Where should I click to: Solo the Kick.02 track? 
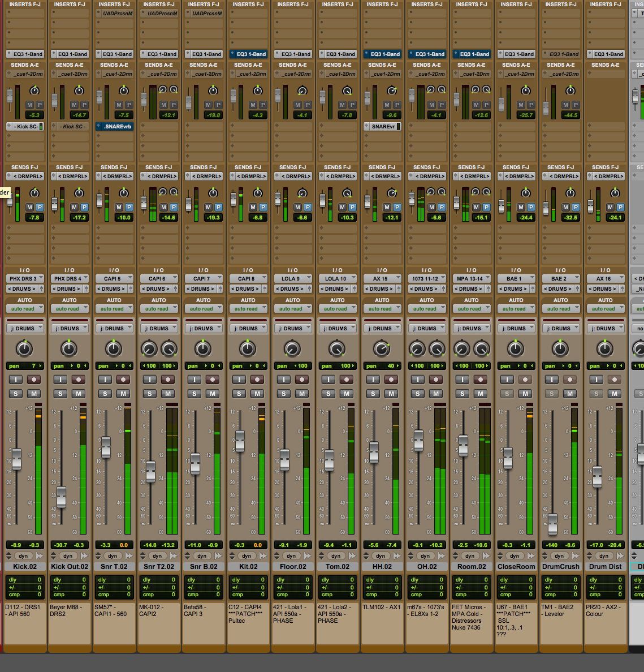pyautogui.click(x=16, y=394)
